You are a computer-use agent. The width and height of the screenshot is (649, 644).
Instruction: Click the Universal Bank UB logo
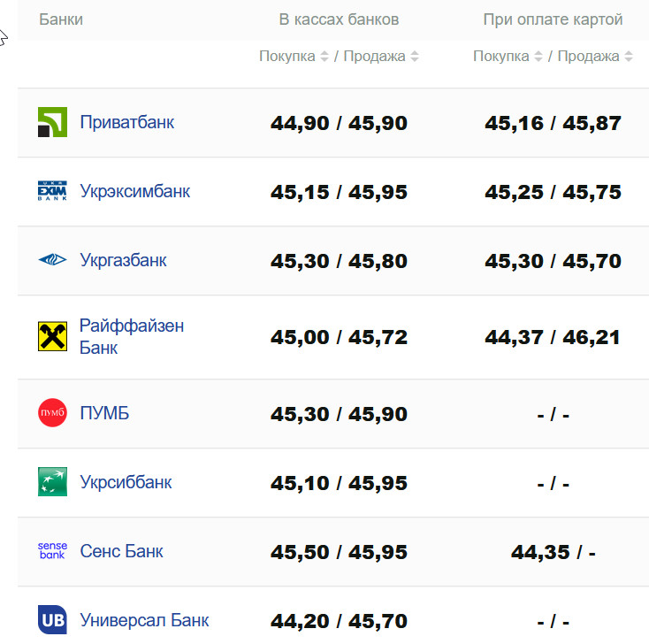[52, 620]
